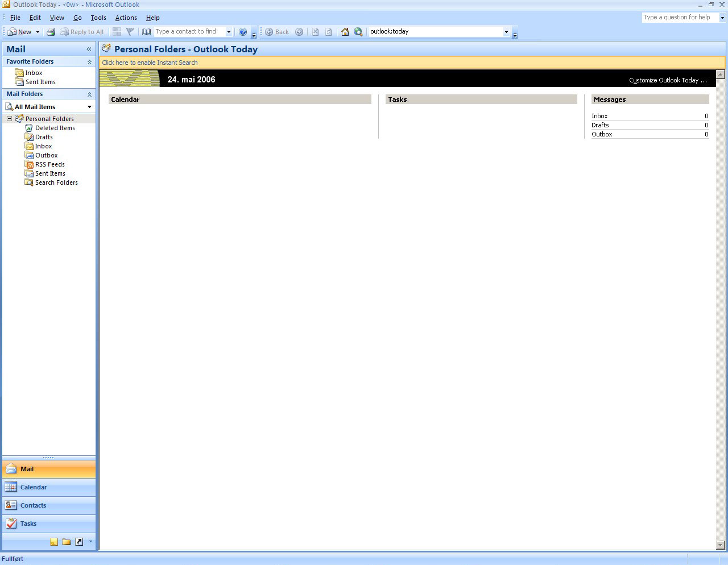Open the Help menu
The width and height of the screenshot is (728, 565).
[153, 18]
